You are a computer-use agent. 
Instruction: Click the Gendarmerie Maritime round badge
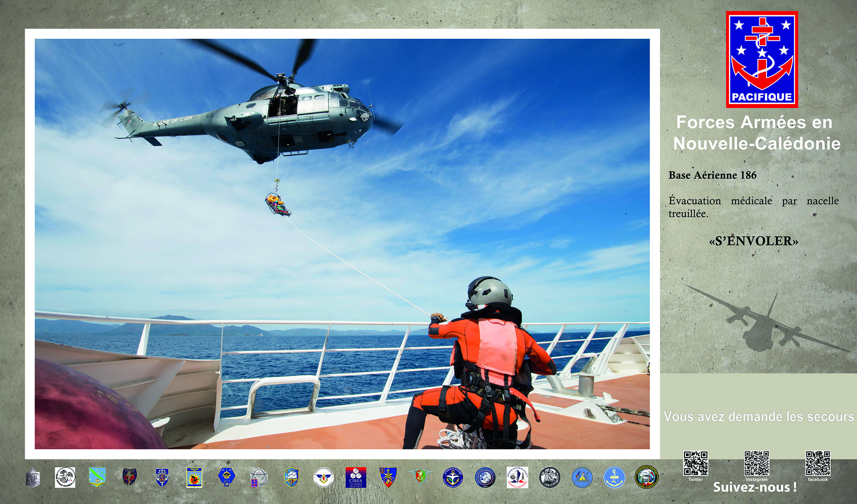pyautogui.click(x=647, y=477)
